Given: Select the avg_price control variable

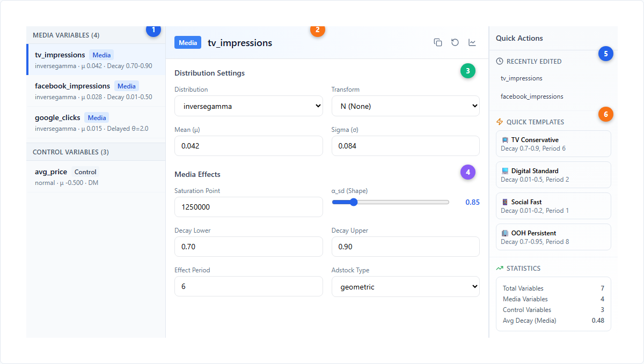Looking at the screenshot, I should (96, 176).
